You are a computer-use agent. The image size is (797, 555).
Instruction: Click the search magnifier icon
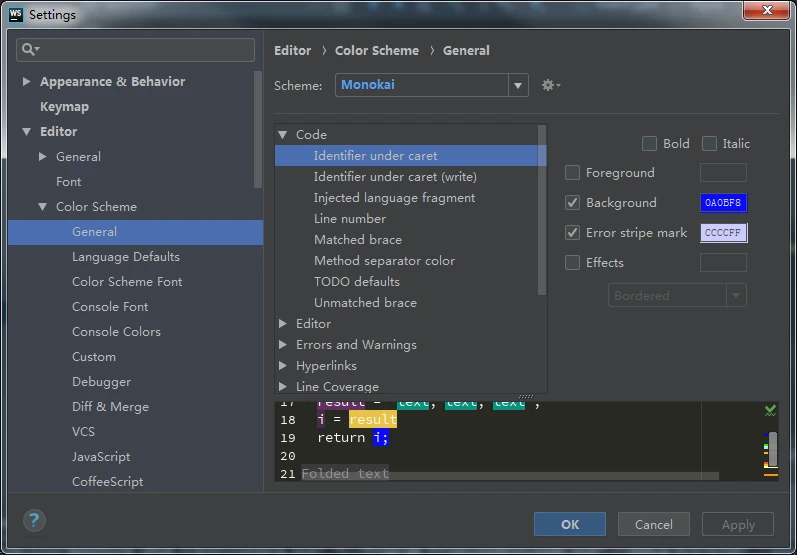pyautogui.click(x=30, y=49)
